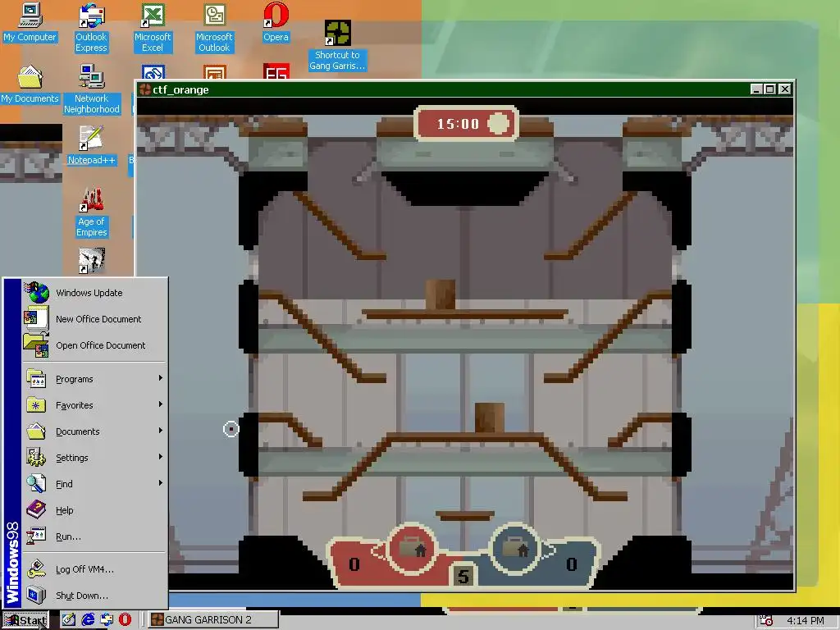This screenshot has height=630, width=840.
Task: Open Shortcut to Gang Garrison desktop icon
Action: coord(337,46)
